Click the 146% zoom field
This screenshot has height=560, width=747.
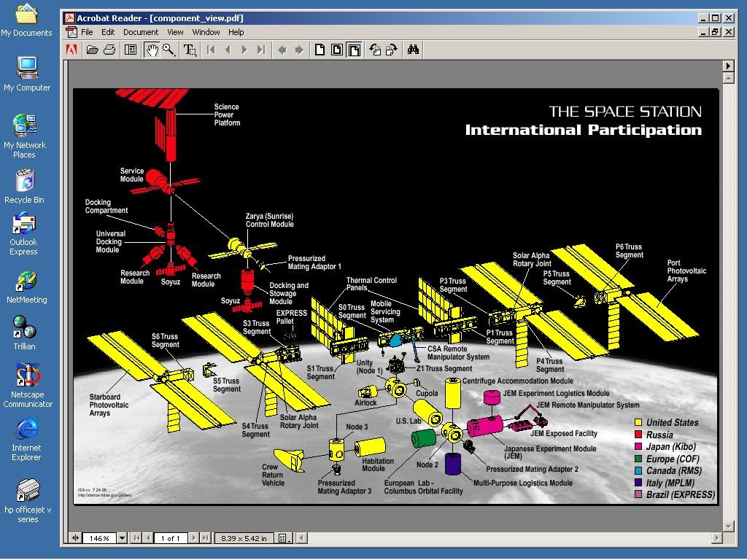[99, 538]
